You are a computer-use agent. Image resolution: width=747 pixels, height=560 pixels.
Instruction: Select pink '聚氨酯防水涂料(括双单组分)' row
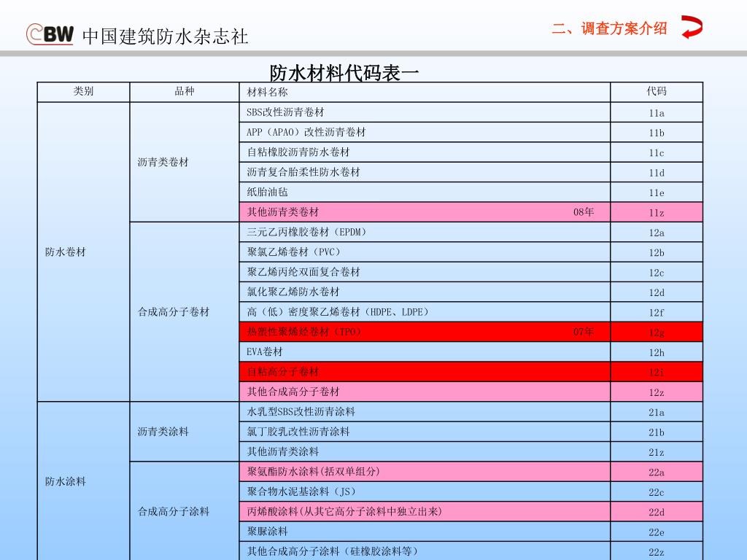tap(425, 472)
